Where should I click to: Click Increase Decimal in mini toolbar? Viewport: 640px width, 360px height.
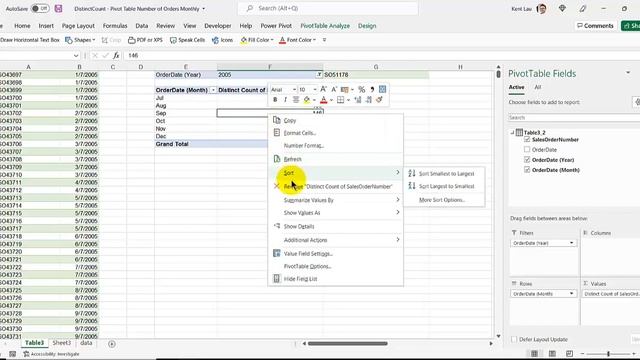pos(358,100)
